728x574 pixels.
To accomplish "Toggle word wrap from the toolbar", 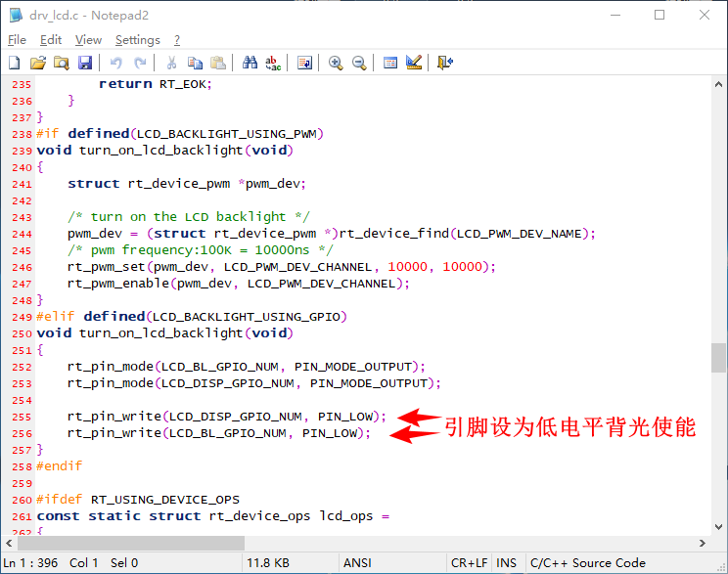I will tap(304, 63).
